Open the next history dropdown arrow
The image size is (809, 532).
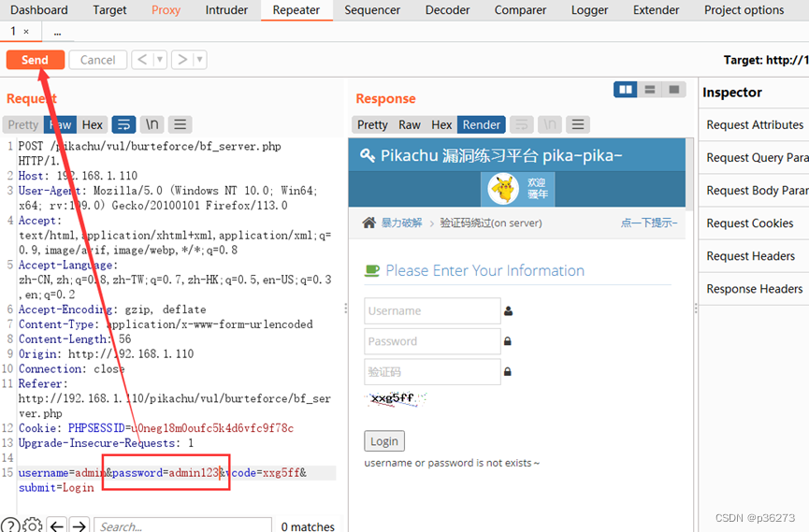[x=200, y=60]
